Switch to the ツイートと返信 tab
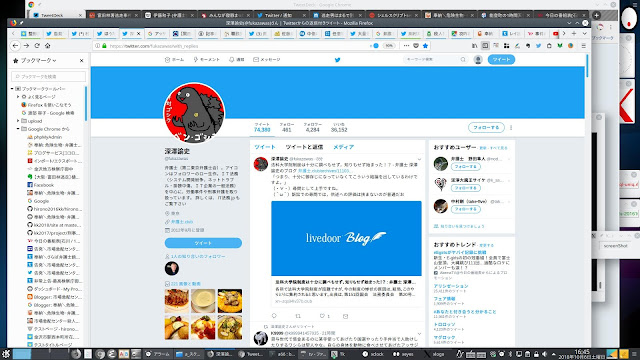This screenshot has width=640, height=360. pyautogui.click(x=304, y=147)
